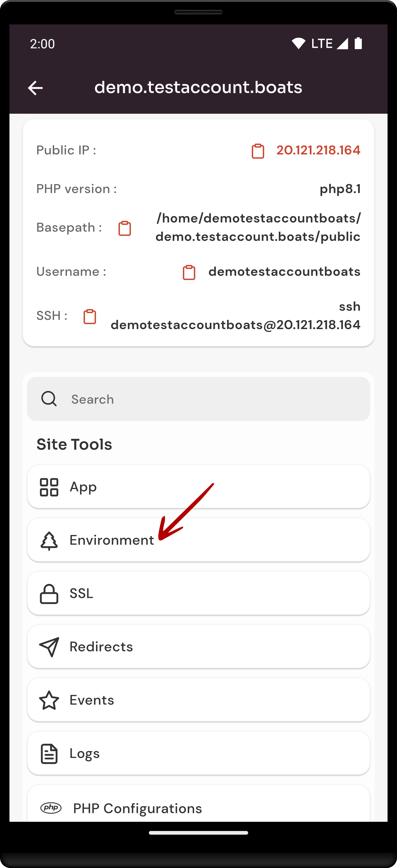Tap the Environment tree icon
The width and height of the screenshot is (397, 868).
pyautogui.click(x=49, y=541)
